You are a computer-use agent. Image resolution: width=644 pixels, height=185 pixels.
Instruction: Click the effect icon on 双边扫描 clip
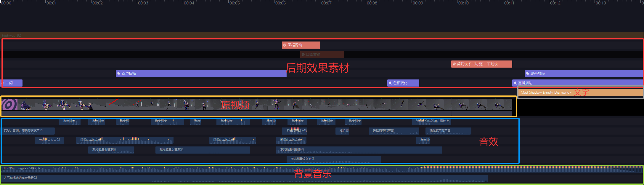(119, 74)
